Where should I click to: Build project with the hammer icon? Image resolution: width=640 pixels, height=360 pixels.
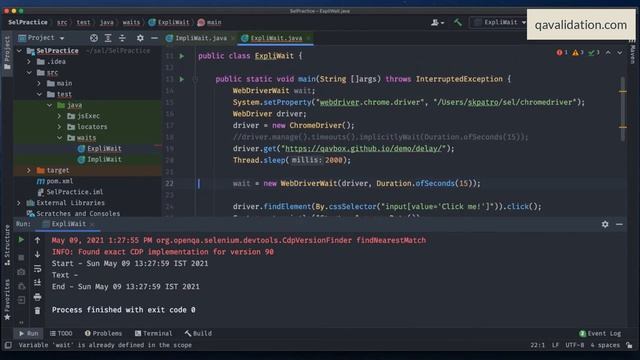[458, 22]
